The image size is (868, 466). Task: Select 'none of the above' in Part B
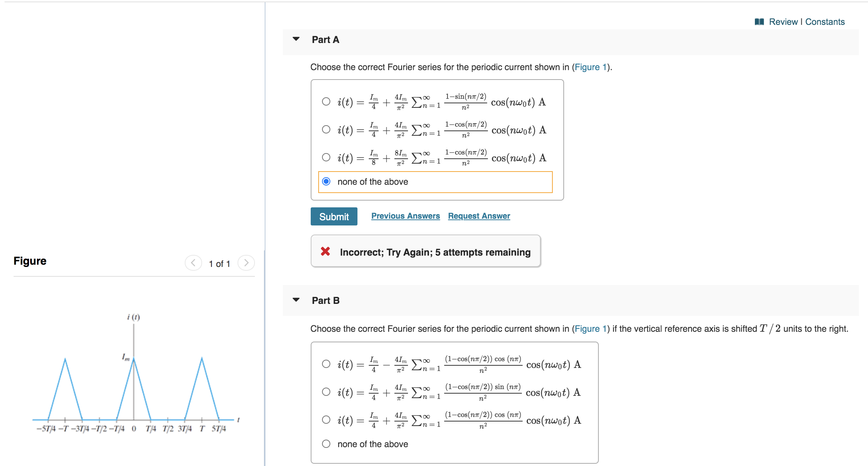pyautogui.click(x=326, y=444)
